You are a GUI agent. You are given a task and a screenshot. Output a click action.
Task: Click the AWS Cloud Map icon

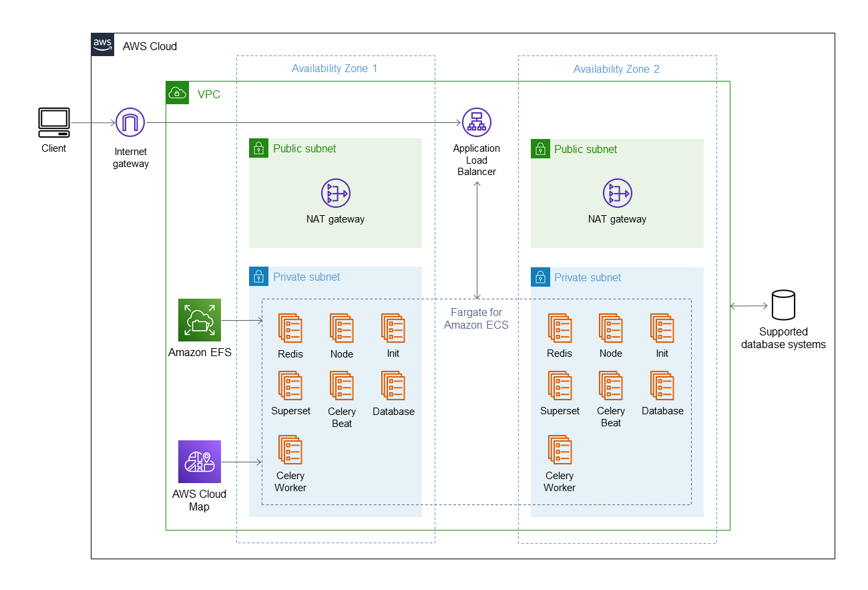tap(200, 462)
